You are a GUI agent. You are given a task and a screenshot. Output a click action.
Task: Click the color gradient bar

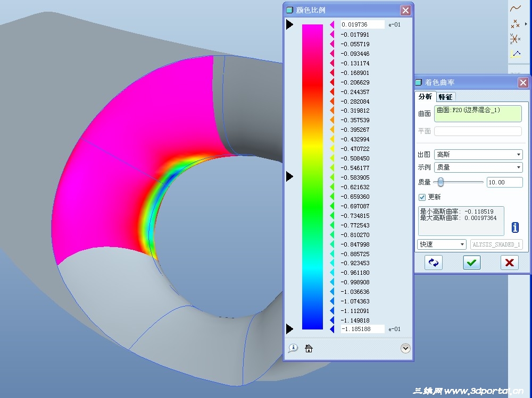coord(312,176)
